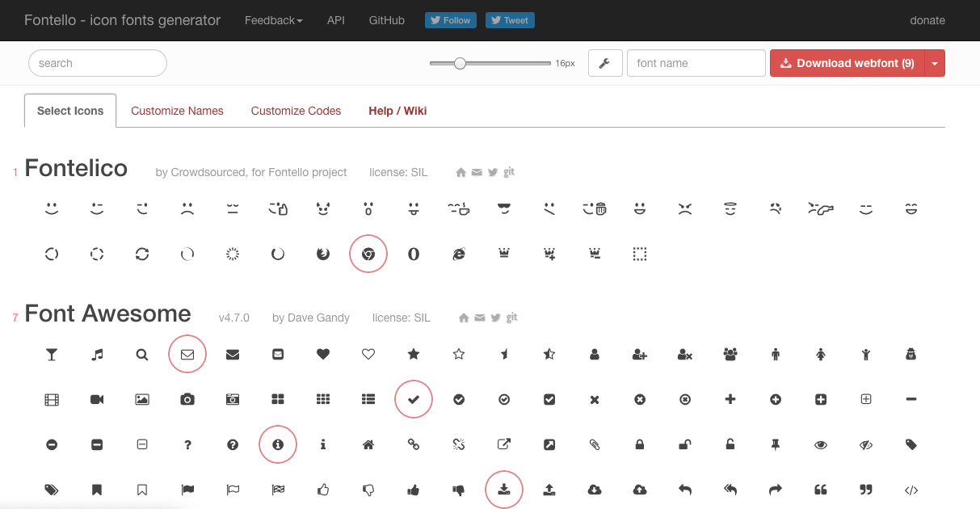
Task: Click the donate link
Action: (927, 20)
